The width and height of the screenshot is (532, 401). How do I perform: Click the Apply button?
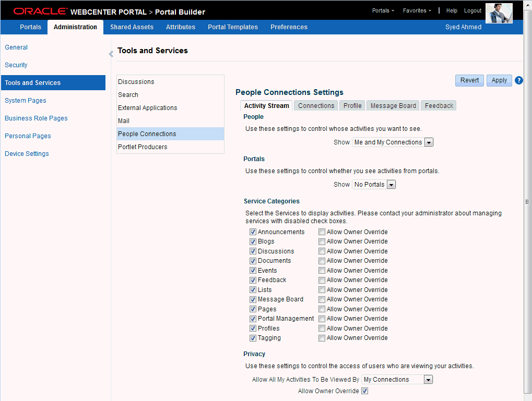[499, 80]
